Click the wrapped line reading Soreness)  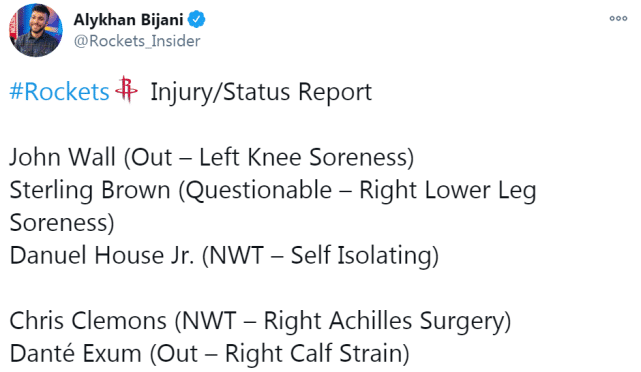coord(62,223)
